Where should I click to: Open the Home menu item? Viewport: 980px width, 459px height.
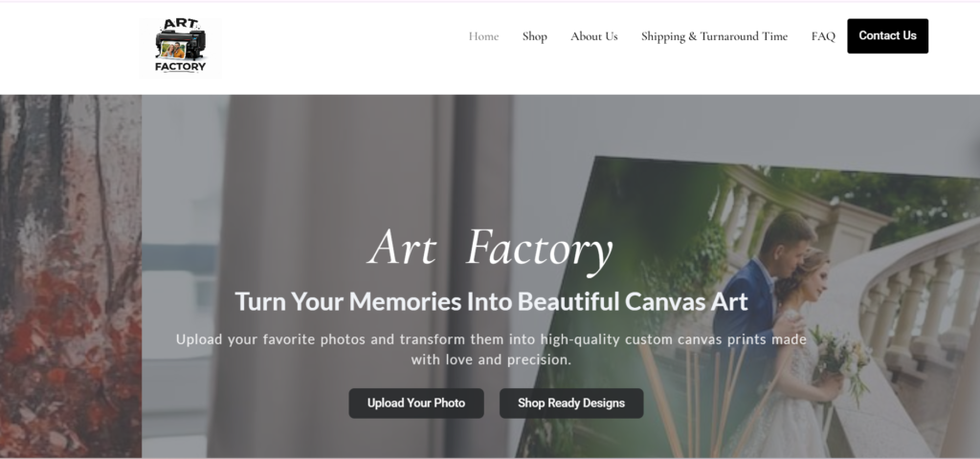(x=483, y=36)
